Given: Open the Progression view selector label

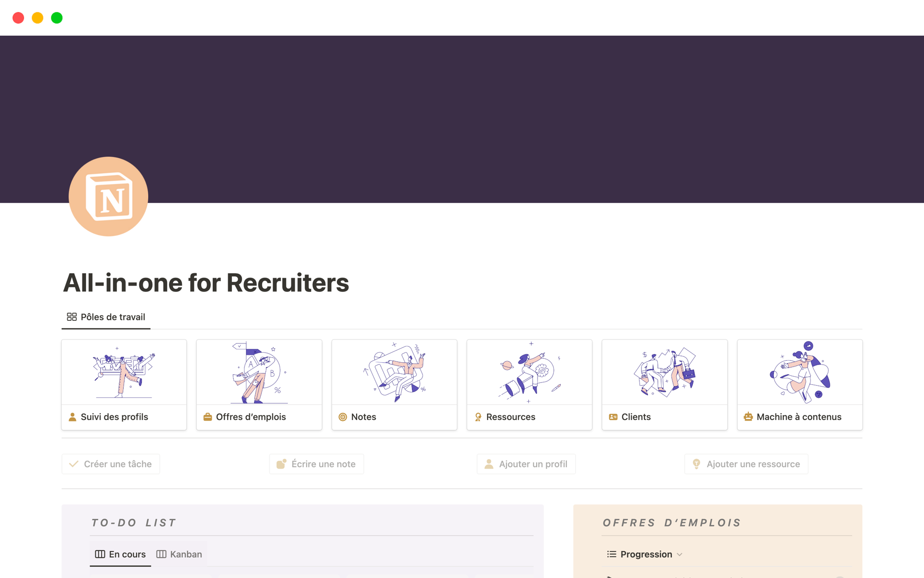Looking at the screenshot, I should (x=646, y=554).
